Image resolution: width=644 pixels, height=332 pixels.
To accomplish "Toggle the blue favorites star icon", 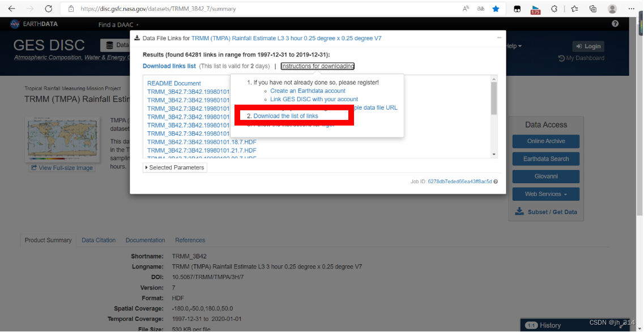I will 496,8.
